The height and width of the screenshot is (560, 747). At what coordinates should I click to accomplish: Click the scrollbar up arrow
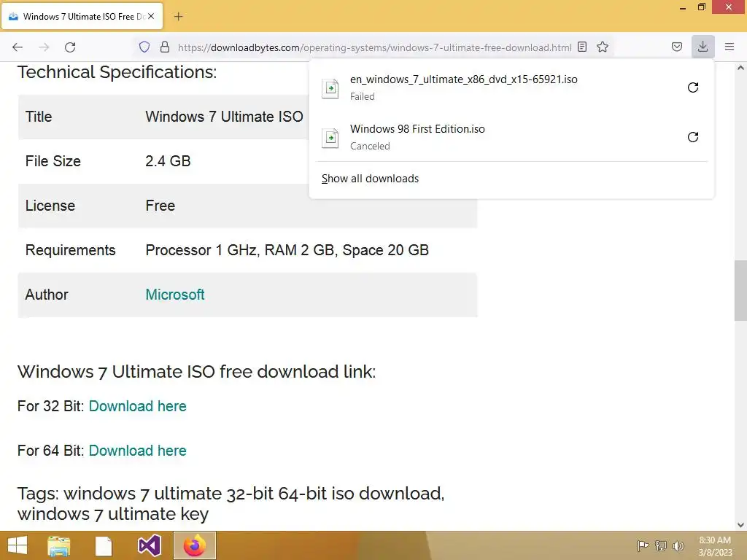740,68
